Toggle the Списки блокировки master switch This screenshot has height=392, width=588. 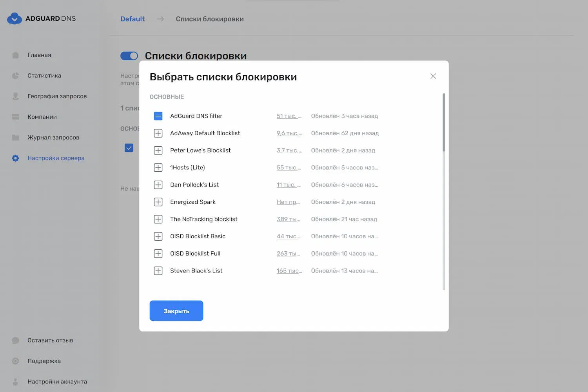coord(129,56)
